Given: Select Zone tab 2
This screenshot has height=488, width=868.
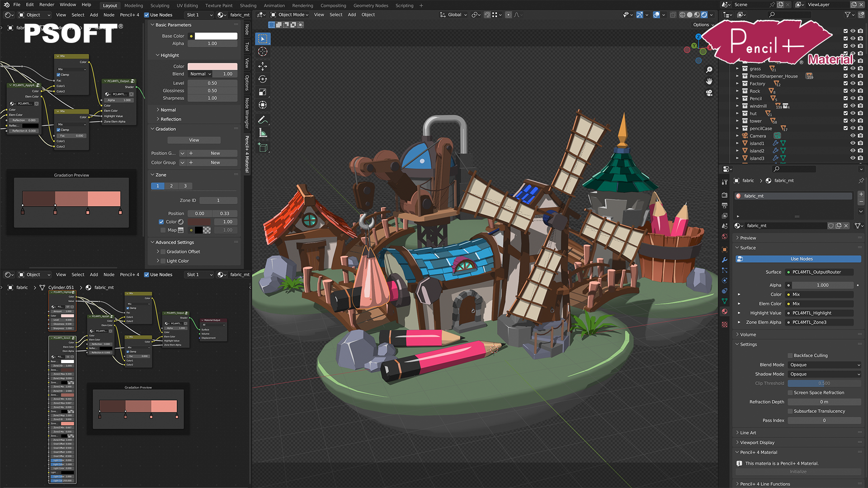Looking at the screenshot, I should tap(171, 186).
